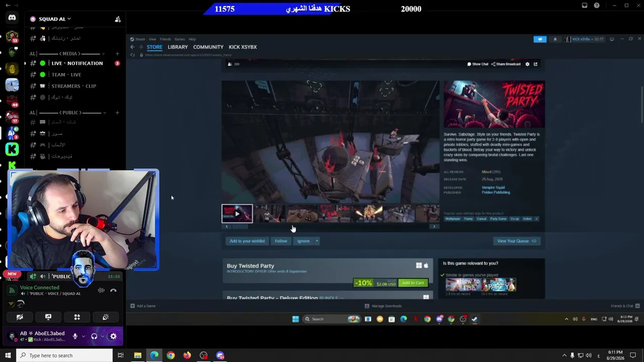Viewport: 644px width, 362px height.
Task: Follow the Twisted Party game
Action: click(281, 241)
